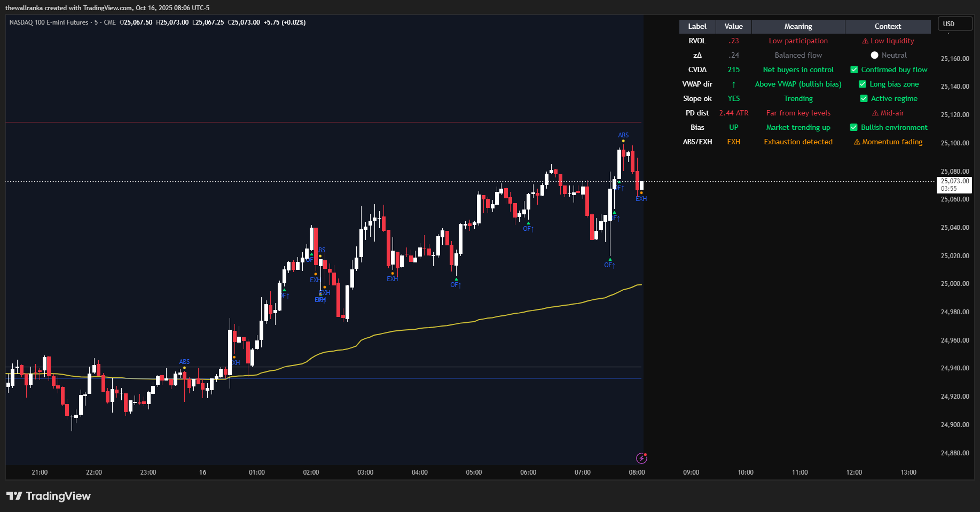Click the OF↑ marker below the 07:30 low
980x512 pixels.
point(609,266)
